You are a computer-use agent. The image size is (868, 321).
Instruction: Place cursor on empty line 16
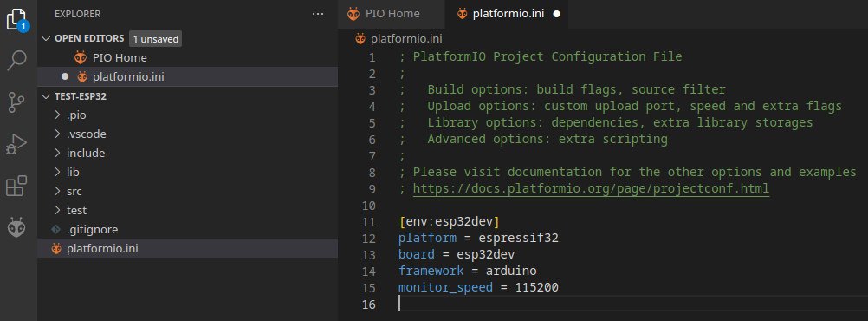click(632, 304)
